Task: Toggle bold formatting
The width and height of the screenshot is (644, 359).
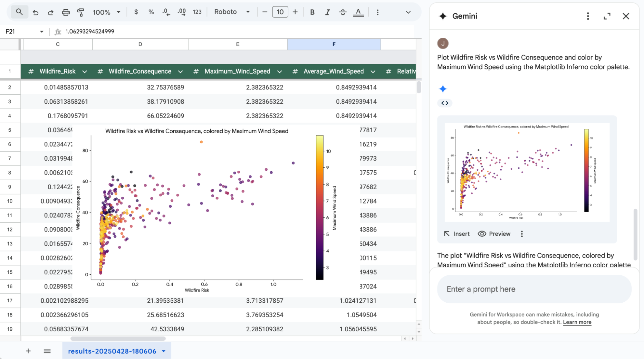Action: tap(312, 12)
